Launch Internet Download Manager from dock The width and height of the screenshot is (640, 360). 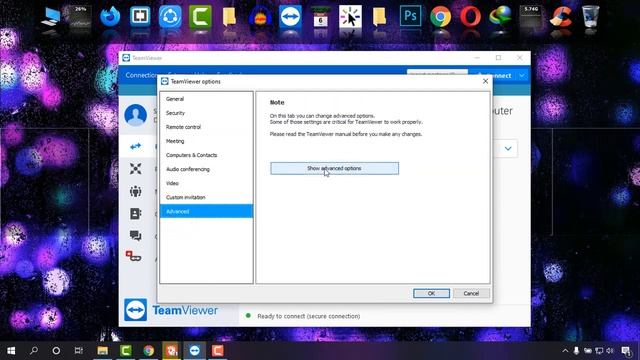500,17
